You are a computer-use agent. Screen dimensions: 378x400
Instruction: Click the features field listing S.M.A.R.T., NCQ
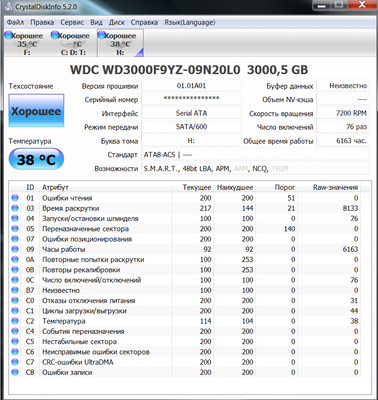[x=255, y=168]
